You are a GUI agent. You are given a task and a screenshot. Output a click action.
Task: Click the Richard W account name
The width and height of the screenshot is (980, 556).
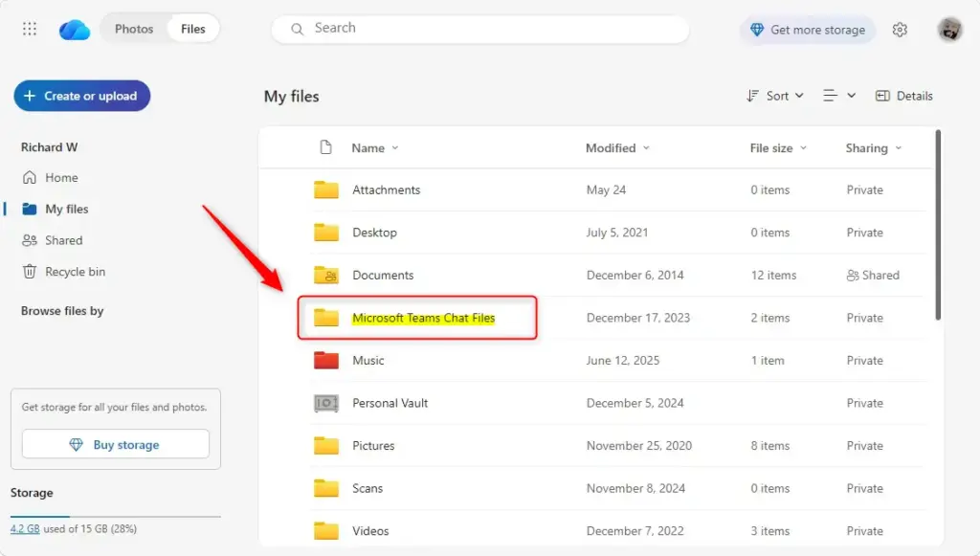[50, 146]
